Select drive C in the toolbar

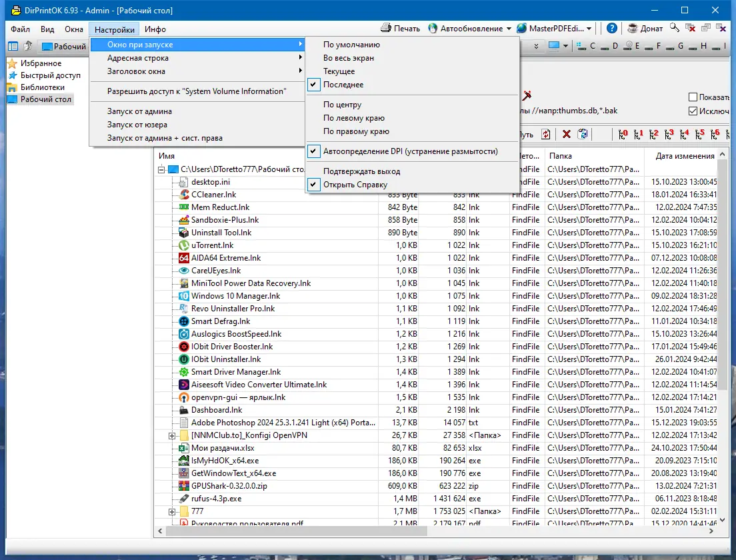click(x=586, y=46)
